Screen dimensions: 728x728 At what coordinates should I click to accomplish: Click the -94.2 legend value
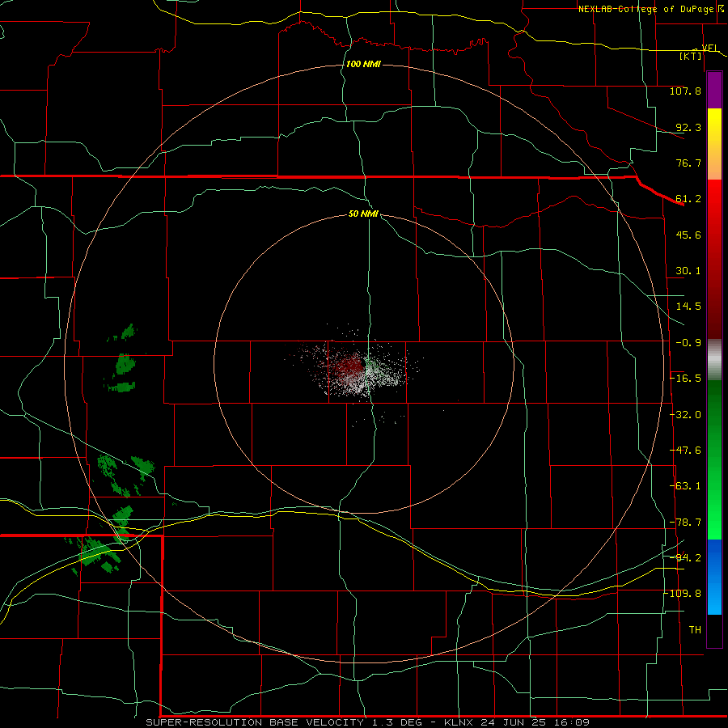pyautogui.click(x=685, y=557)
